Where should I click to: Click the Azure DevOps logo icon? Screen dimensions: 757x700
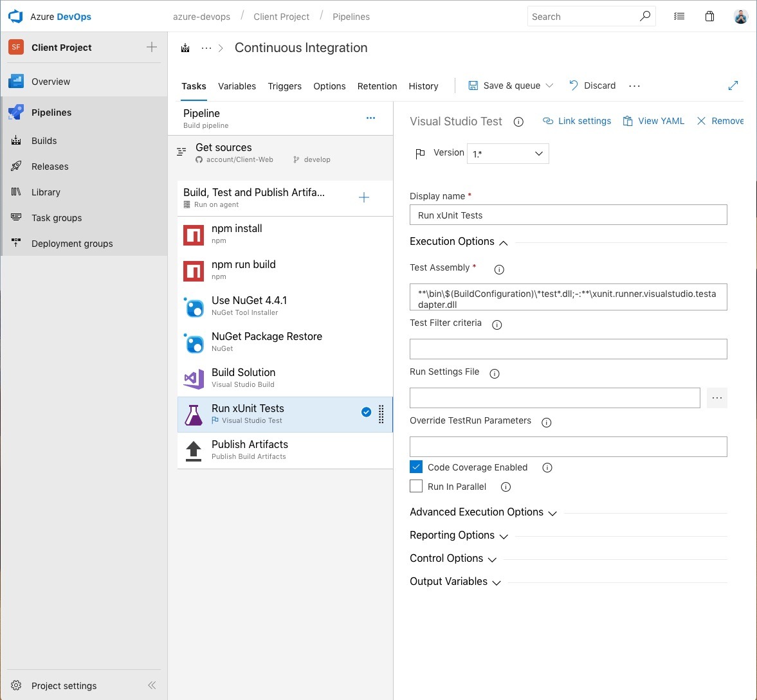coord(15,17)
